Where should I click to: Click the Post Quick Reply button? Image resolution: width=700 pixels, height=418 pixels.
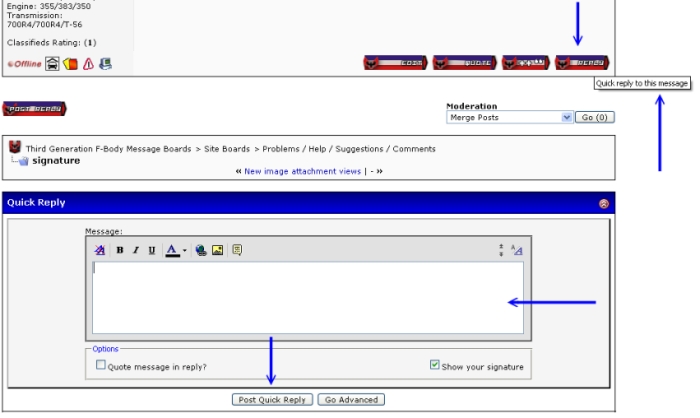[x=271, y=399]
